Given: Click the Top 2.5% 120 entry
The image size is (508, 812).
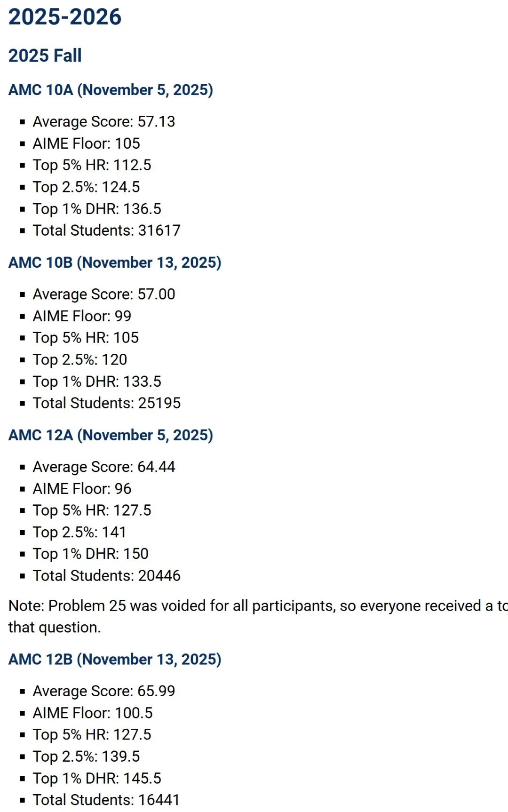Looking at the screenshot, I should tap(80, 360).
